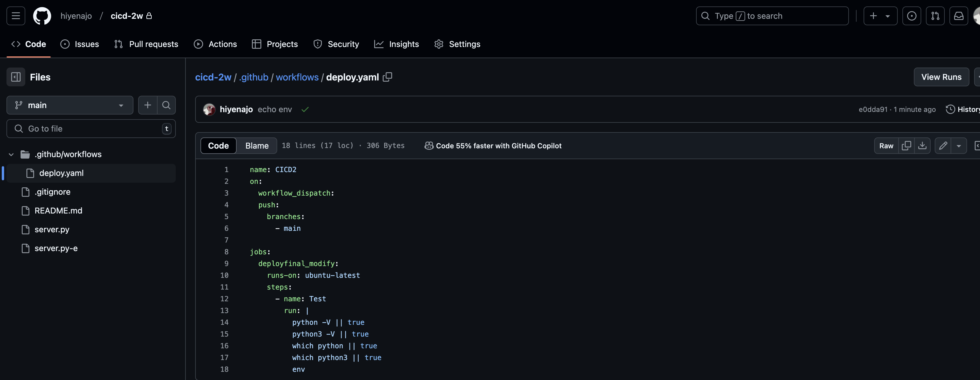Collapse the Files side panel

pyautogui.click(x=16, y=77)
